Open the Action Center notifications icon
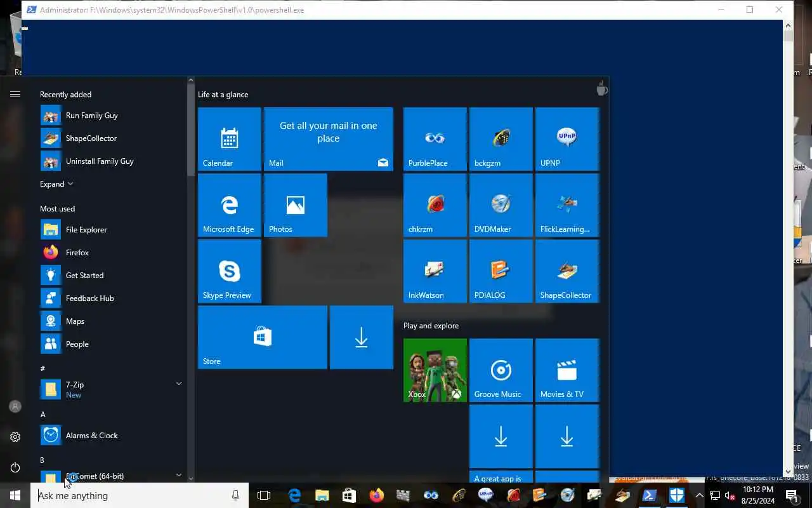Image resolution: width=812 pixels, height=508 pixels. (792, 495)
